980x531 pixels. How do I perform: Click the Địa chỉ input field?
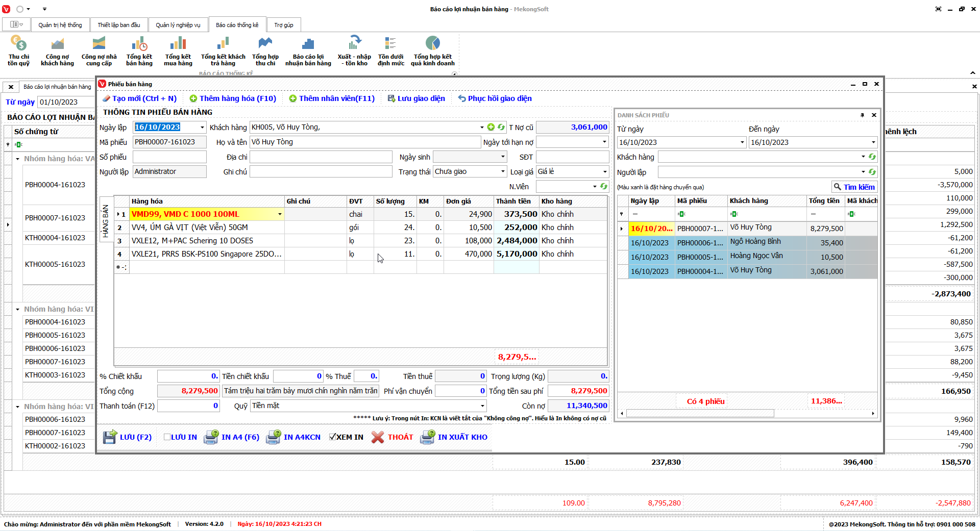pos(321,157)
